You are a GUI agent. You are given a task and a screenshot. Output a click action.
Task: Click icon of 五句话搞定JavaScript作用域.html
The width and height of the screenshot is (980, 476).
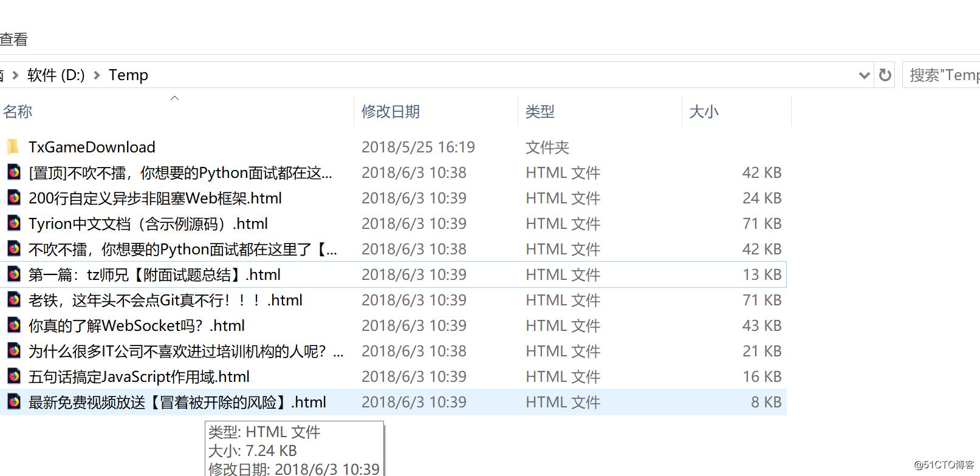point(13,376)
